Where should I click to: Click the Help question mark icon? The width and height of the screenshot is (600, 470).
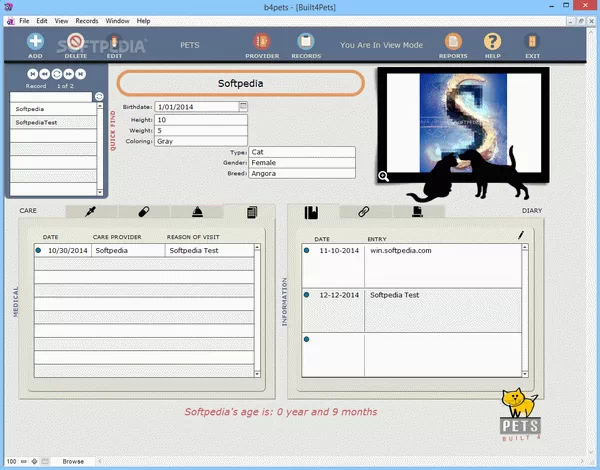click(x=492, y=42)
